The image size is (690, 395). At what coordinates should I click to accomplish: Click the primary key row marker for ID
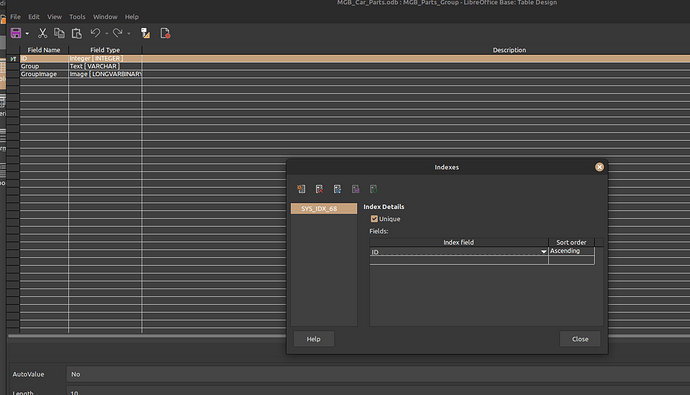(x=13, y=59)
